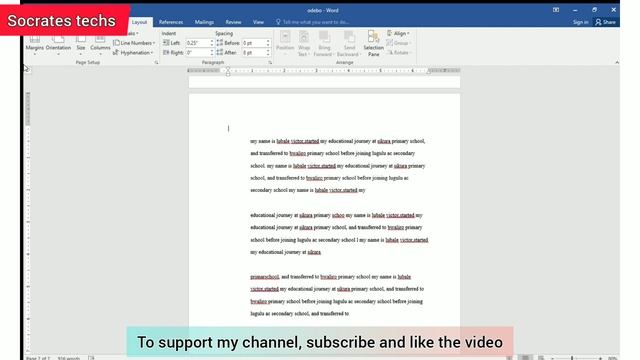The width and height of the screenshot is (640, 360).
Task: Click the Spacing After value field
Action: point(254,53)
